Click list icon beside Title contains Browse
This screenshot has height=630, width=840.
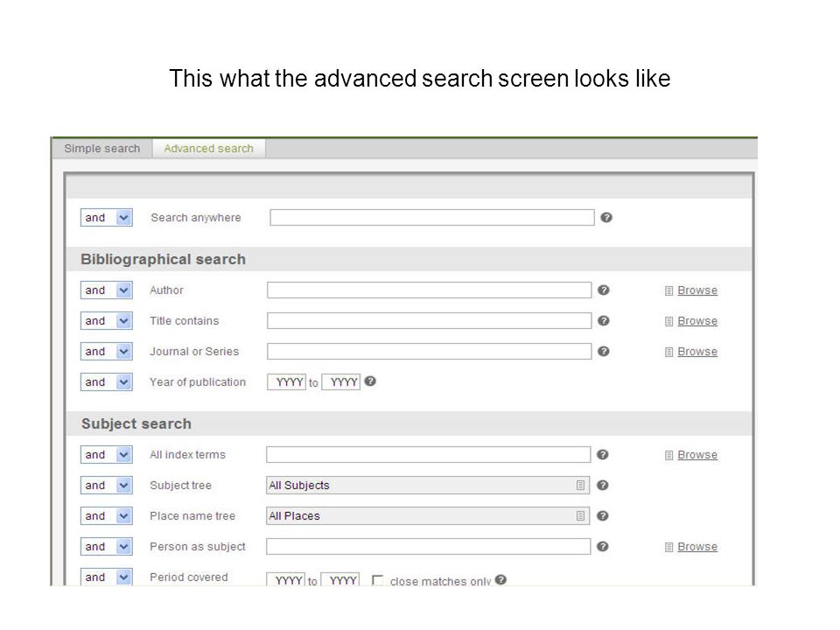coord(668,321)
